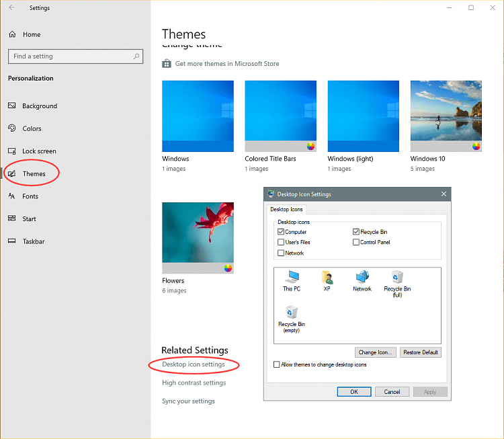Click the Themes brush icon in sidebar
This screenshot has width=504, height=439.
[12, 173]
